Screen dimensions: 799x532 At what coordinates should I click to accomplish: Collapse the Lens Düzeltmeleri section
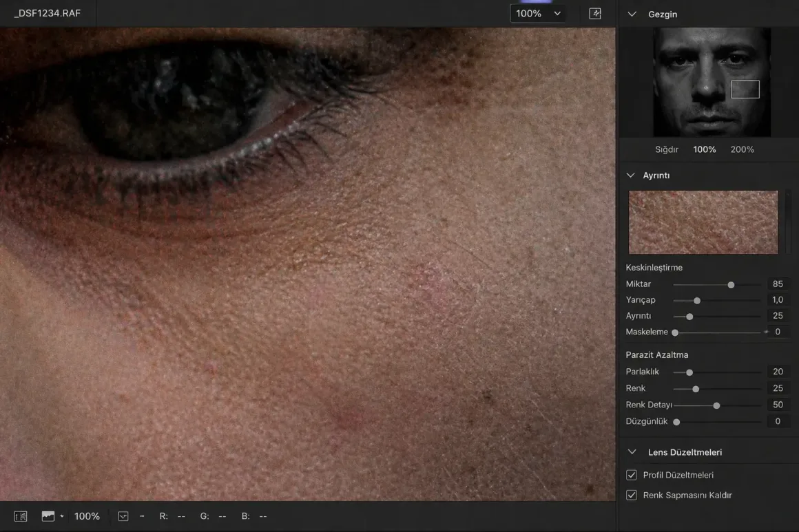(x=632, y=452)
